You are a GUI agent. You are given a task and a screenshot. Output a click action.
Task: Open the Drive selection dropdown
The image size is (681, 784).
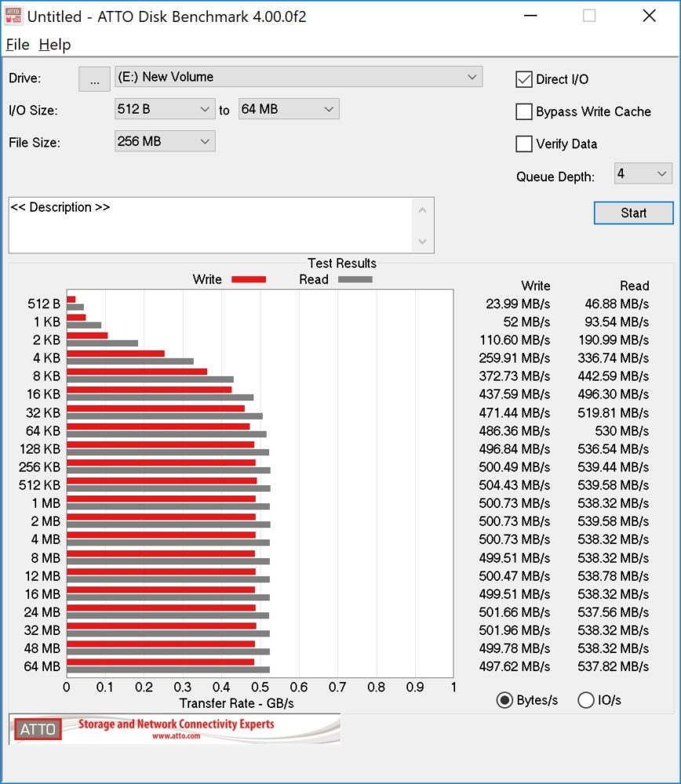click(299, 77)
